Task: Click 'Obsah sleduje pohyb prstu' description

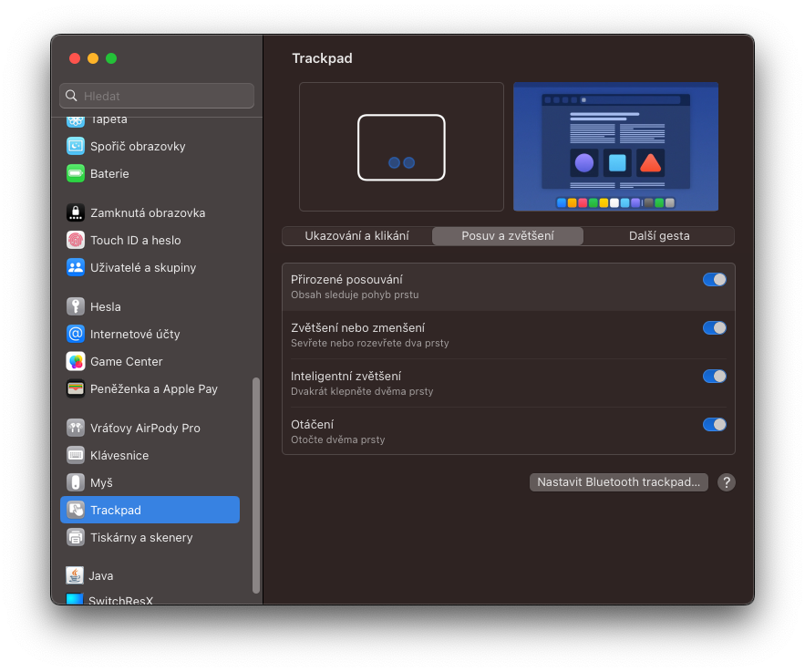Action: click(355, 295)
